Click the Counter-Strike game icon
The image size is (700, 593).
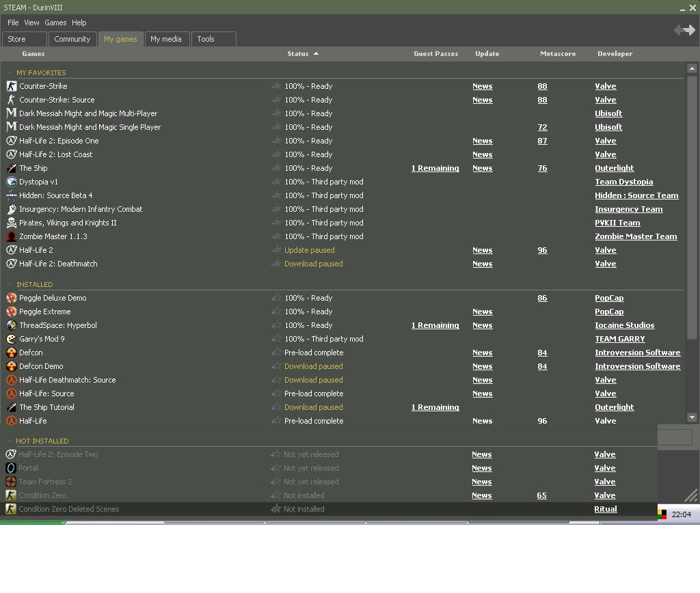12,86
